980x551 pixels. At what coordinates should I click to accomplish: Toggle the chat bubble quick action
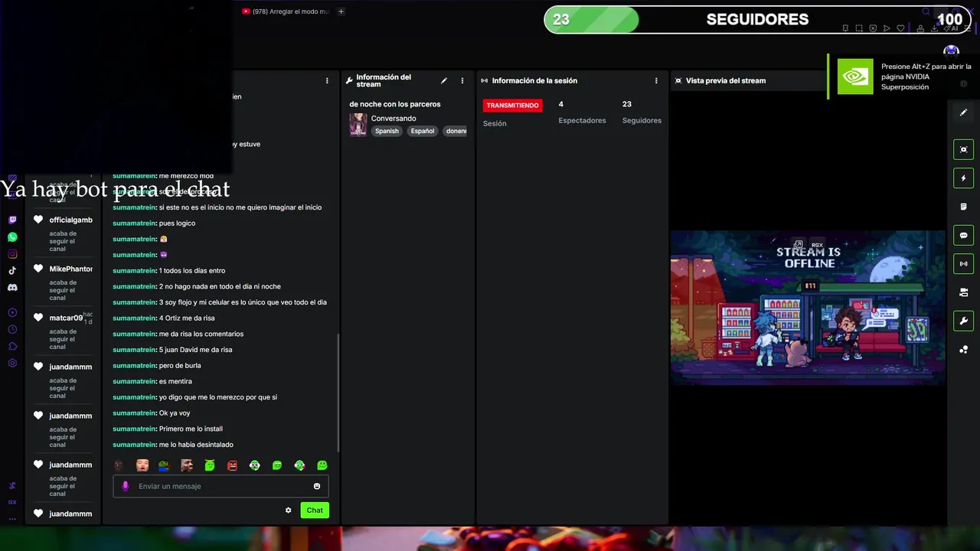pos(964,235)
